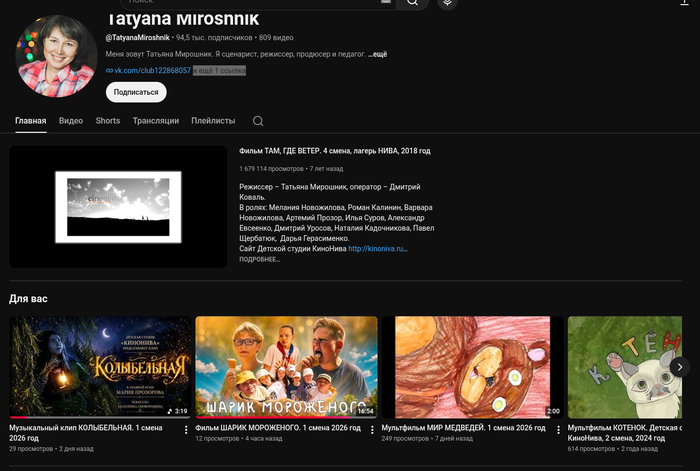Open the Shorts tab
The image size is (700, 471).
(x=108, y=121)
